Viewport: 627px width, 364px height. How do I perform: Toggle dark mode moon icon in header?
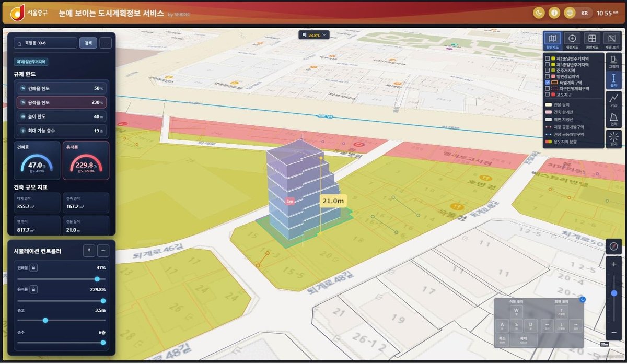click(x=539, y=13)
